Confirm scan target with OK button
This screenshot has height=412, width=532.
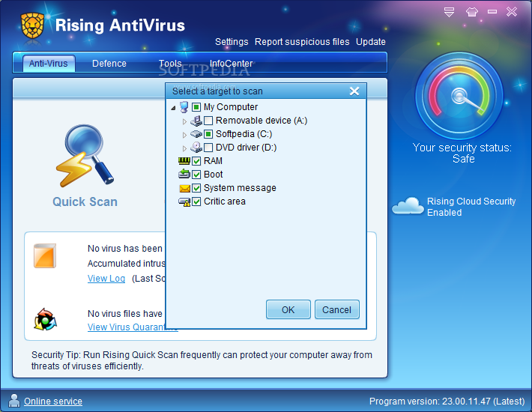pos(288,309)
